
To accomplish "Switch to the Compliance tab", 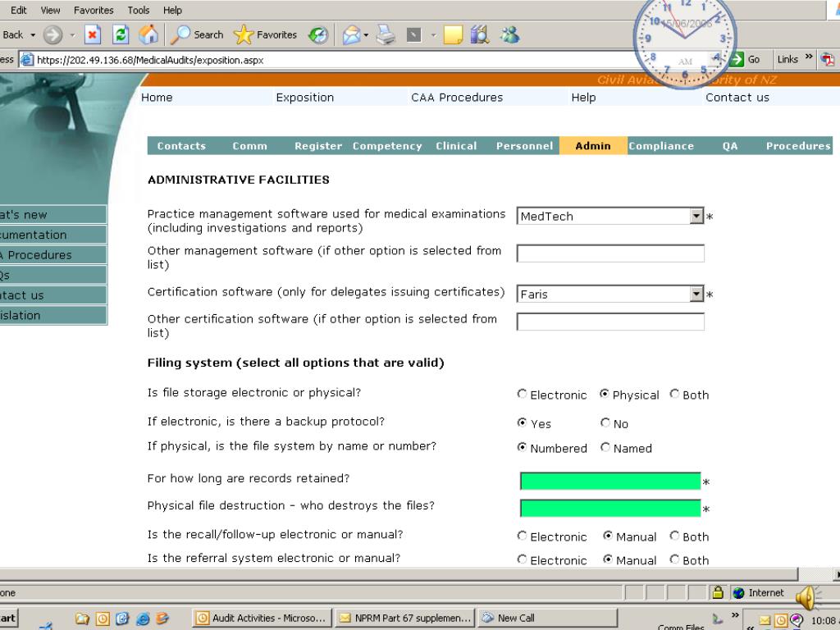I will [x=661, y=146].
